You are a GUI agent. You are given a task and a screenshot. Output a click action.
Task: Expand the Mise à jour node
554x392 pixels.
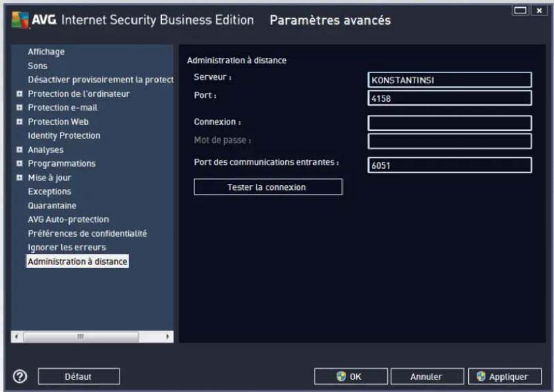(20, 178)
